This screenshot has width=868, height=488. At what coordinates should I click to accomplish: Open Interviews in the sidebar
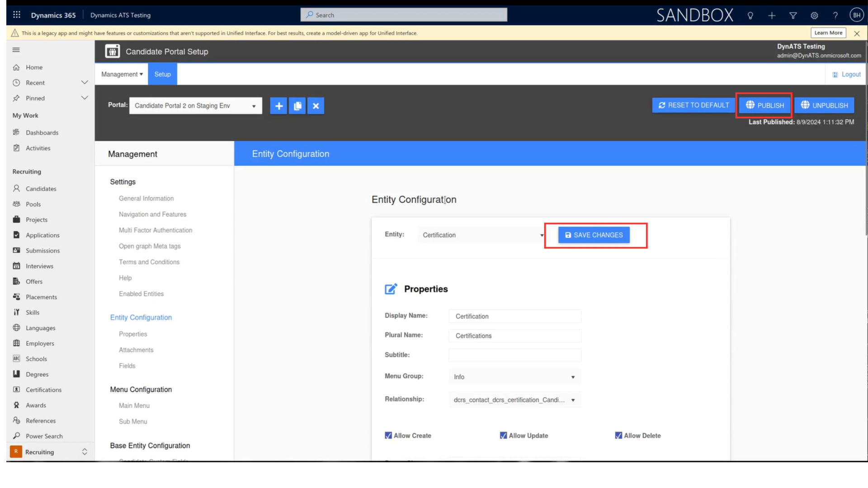pyautogui.click(x=39, y=266)
